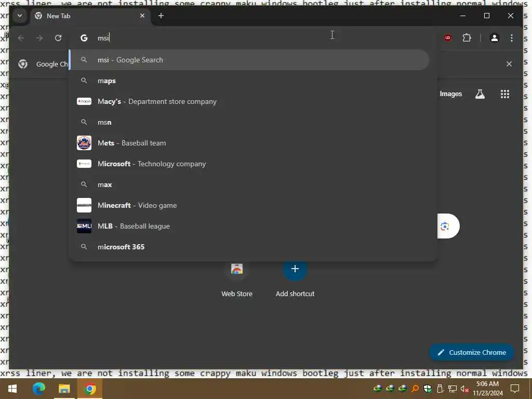Open the Web Store shortcut
Viewport: 532px width, 399px height.
click(237, 280)
